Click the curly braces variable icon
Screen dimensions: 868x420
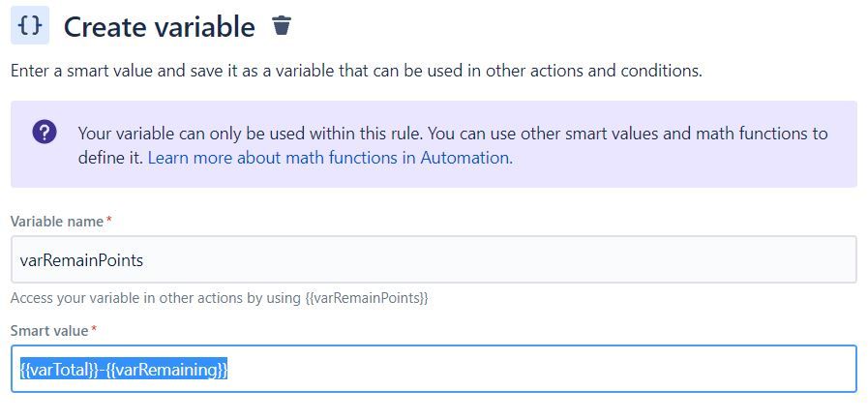click(30, 25)
